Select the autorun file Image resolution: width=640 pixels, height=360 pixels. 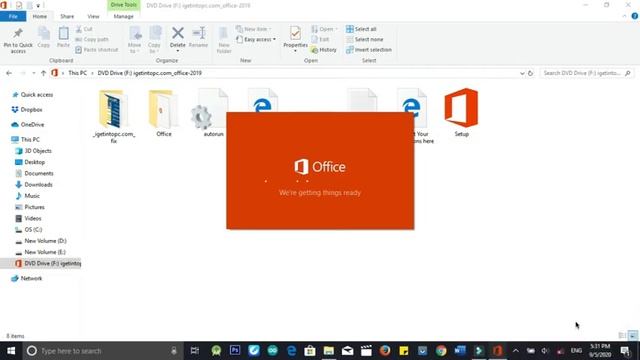(212, 113)
